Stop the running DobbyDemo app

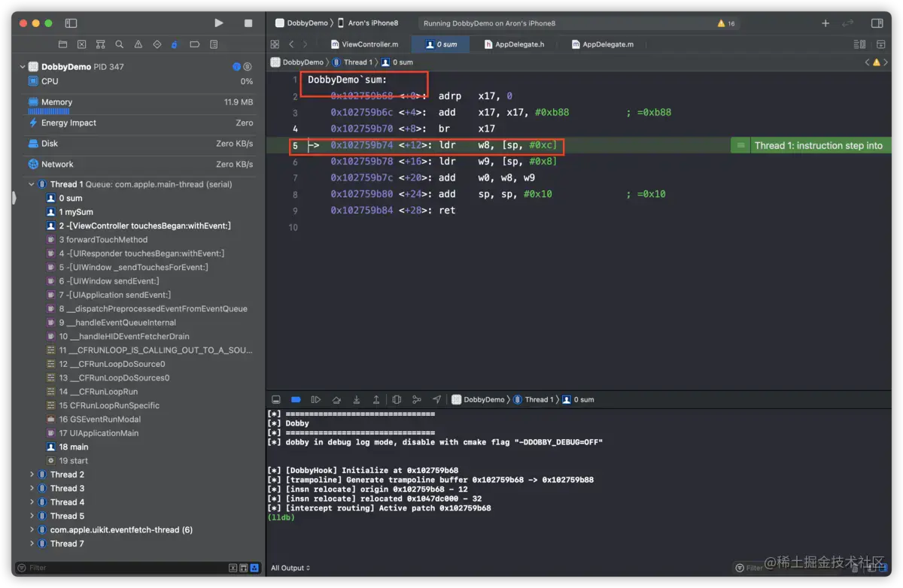click(x=248, y=23)
